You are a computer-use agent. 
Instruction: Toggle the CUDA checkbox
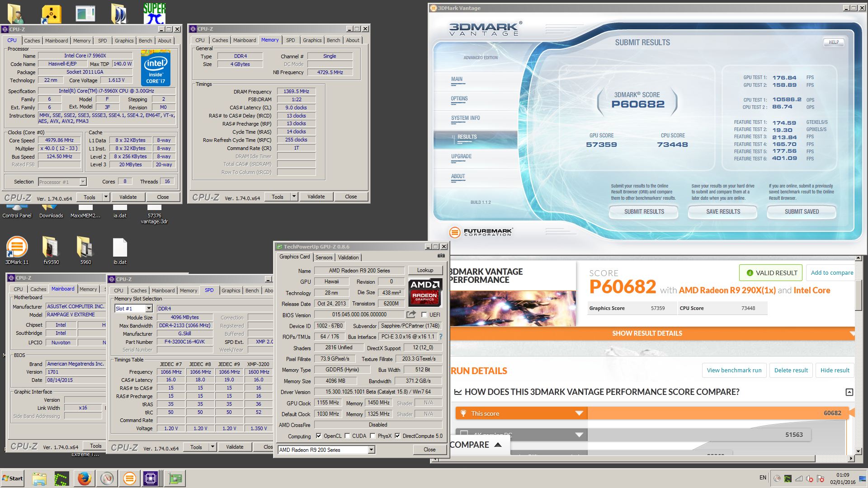(347, 436)
